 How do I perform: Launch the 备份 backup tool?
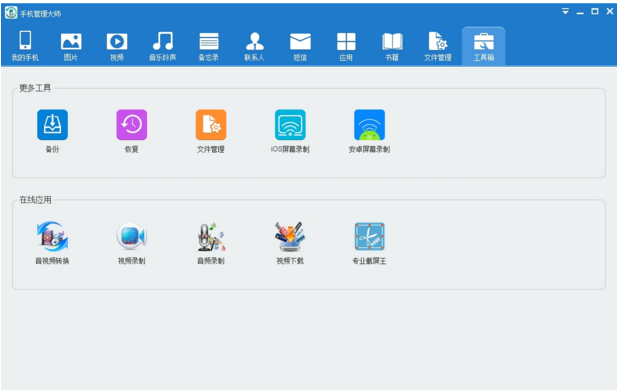[x=52, y=131]
